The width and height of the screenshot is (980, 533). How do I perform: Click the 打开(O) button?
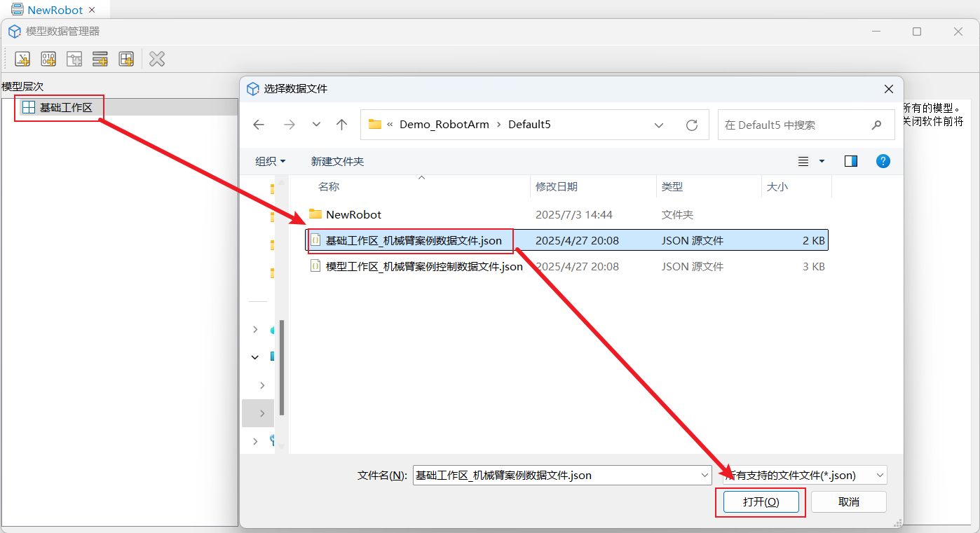[x=761, y=502]
